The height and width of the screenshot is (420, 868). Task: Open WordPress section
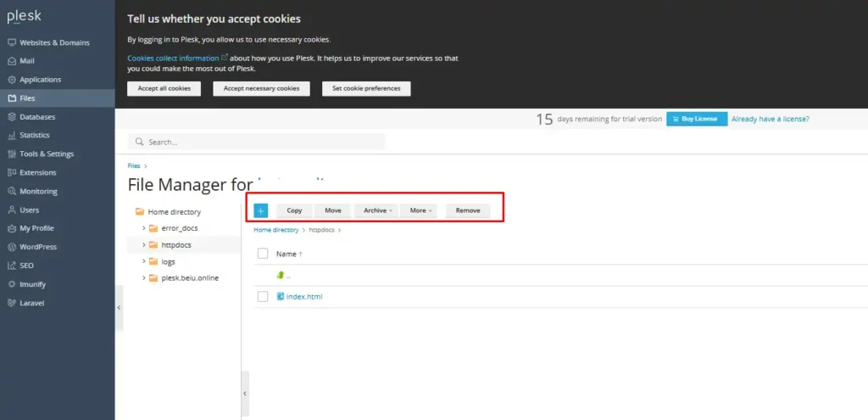tap(58, 247)
